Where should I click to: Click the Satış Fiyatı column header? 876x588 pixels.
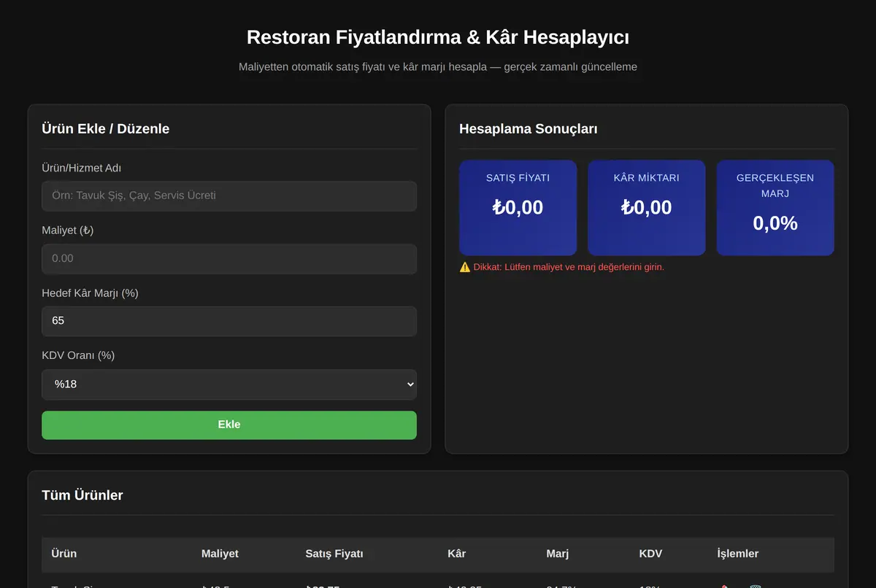pos(334,554)
